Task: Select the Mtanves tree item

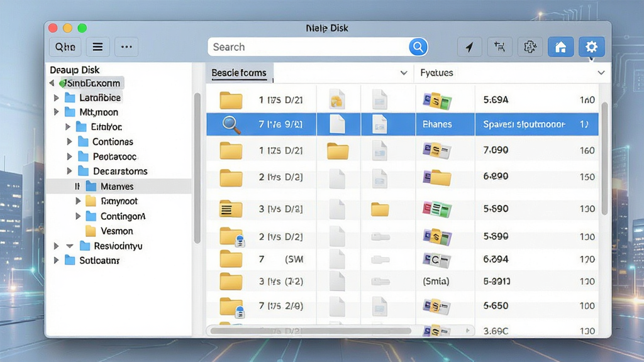Action: 118,186
